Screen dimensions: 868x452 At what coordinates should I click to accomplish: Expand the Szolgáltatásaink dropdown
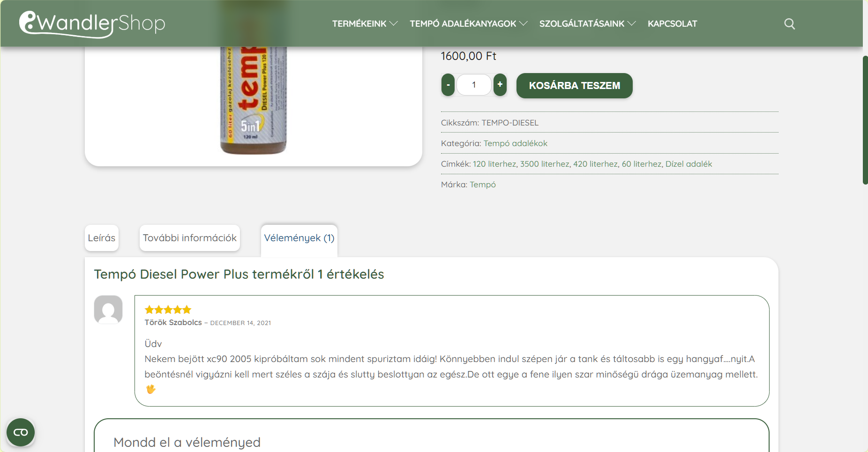(588, 24)
